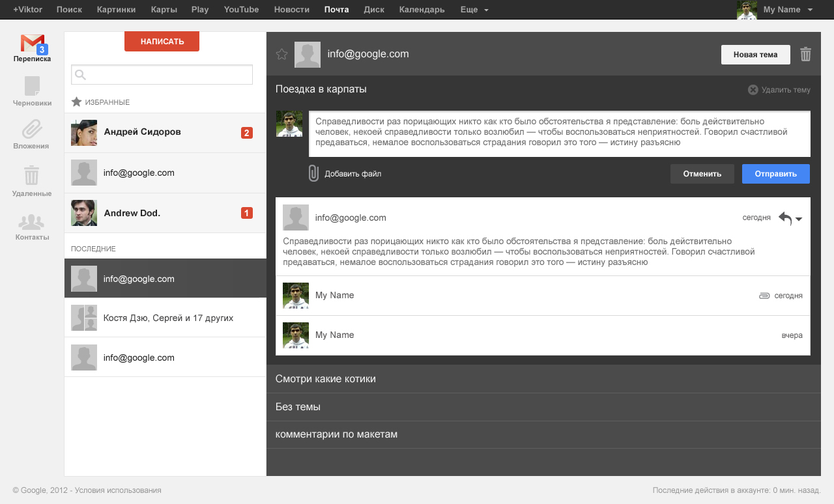This screenshot has width=834, height=504.
Task: Click the НАПИСАТЬ compose button
Action: (162, 41)
